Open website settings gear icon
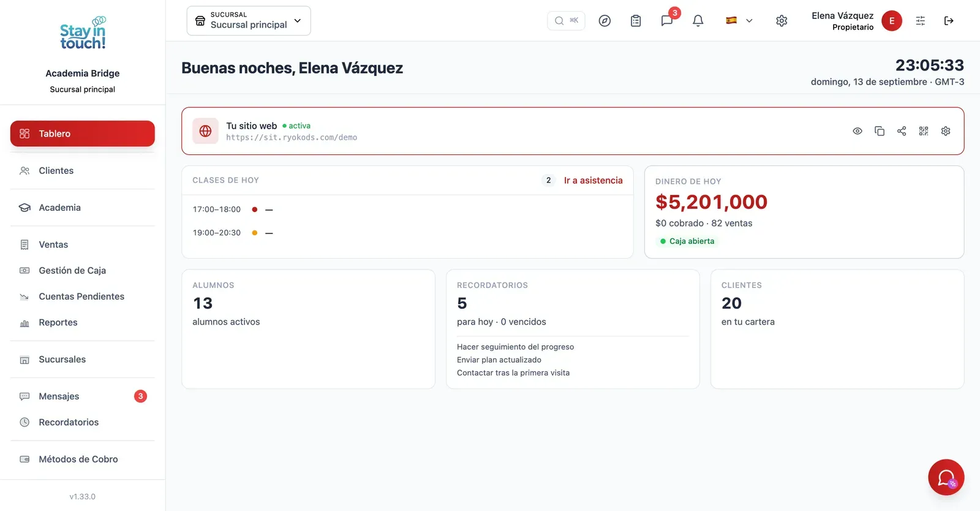This screenshot has width=980, height=511. pos(946,131)
